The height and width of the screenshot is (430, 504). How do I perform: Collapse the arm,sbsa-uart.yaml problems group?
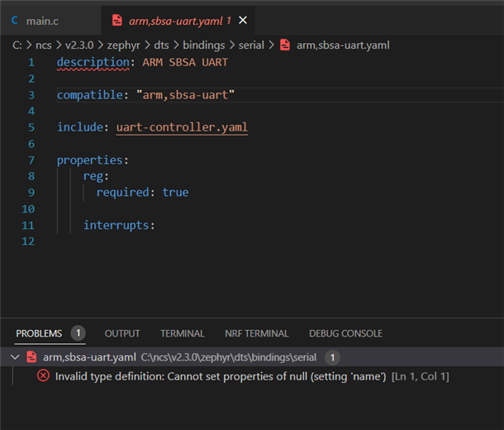(x=15, y=357)
